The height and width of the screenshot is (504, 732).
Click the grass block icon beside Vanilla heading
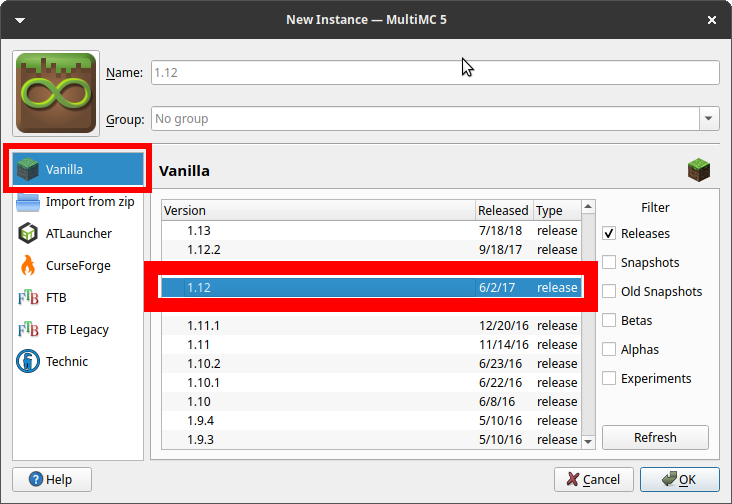[698, 170]
